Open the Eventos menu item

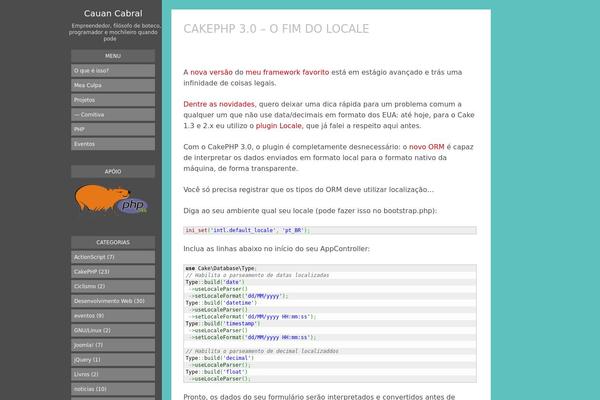[113, 144]
